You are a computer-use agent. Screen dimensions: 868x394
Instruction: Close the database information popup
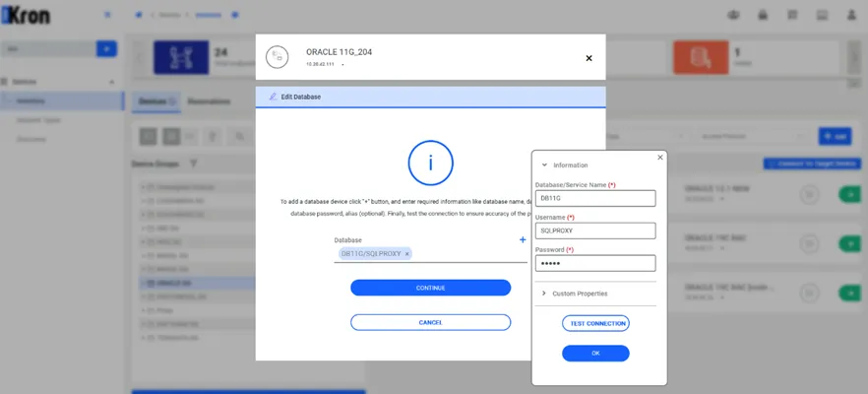coord(659,158)
